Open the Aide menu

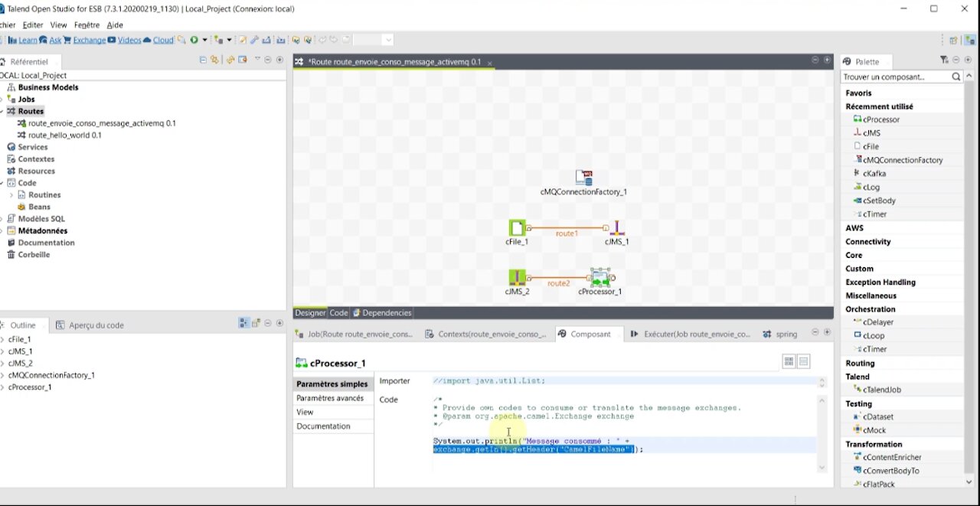coord(115,25)
